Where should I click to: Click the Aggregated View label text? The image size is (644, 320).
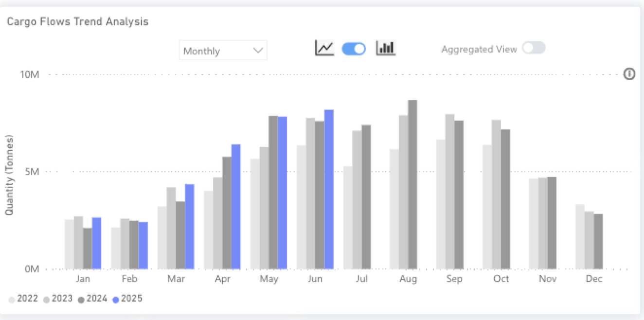tap(479, 49)
